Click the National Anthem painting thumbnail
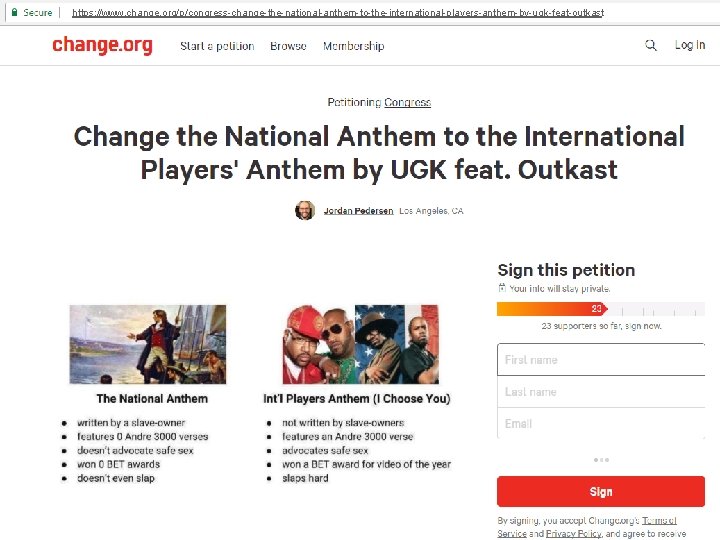The width and height of the screenshot is (720, 540). [x=148, y=345]
